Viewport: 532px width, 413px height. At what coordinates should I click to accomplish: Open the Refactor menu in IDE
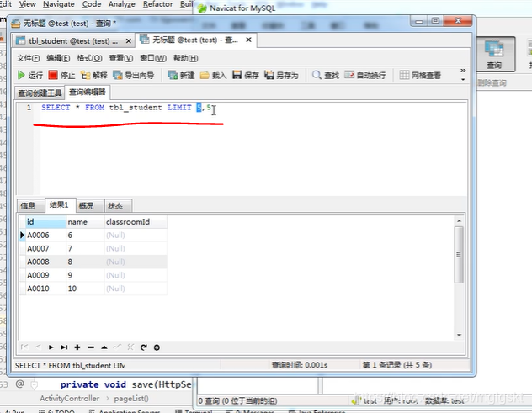pyautogui.click(x=157, y=4)
